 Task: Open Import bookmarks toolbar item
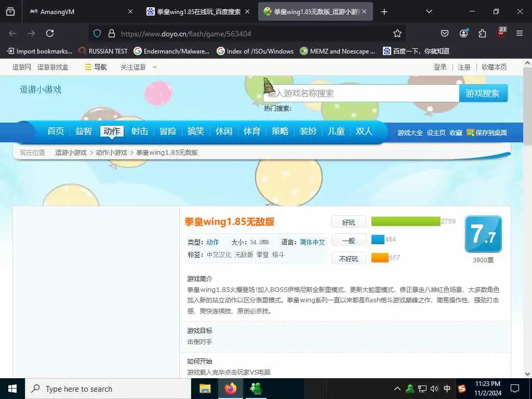coord(39,51)
